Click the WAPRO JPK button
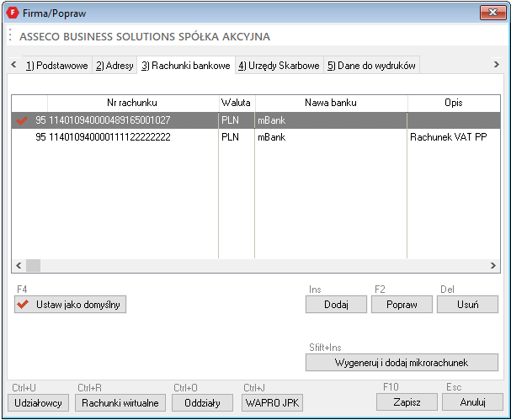Image resolution: width=511 pixels, height=420 pixels. pyautogui.click(x=273, y=402)
